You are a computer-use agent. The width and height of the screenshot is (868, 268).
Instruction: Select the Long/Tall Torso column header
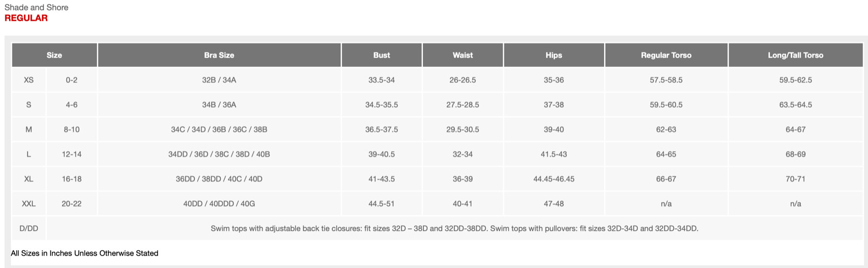795,55
